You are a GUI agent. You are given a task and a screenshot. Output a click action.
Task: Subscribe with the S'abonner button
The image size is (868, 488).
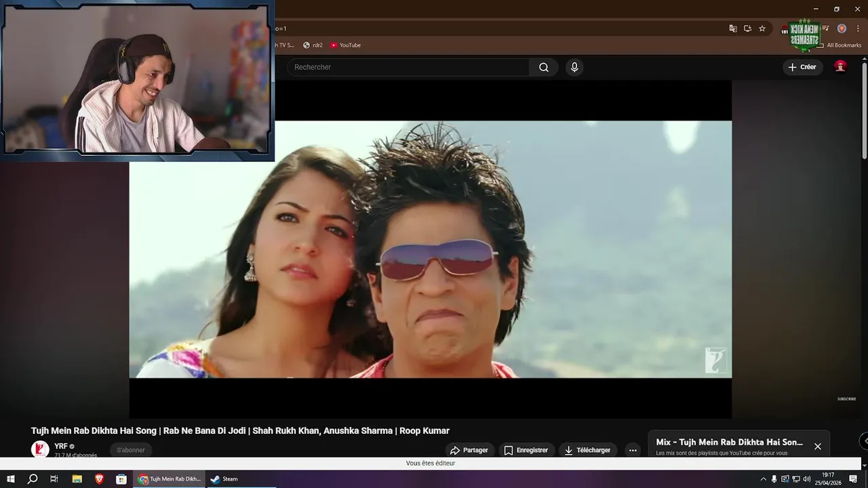(131, 450)
